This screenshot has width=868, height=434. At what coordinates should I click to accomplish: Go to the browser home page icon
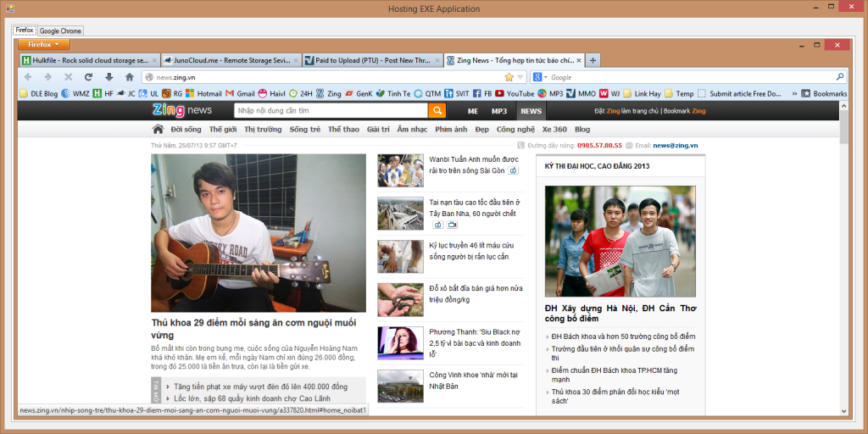129,77
